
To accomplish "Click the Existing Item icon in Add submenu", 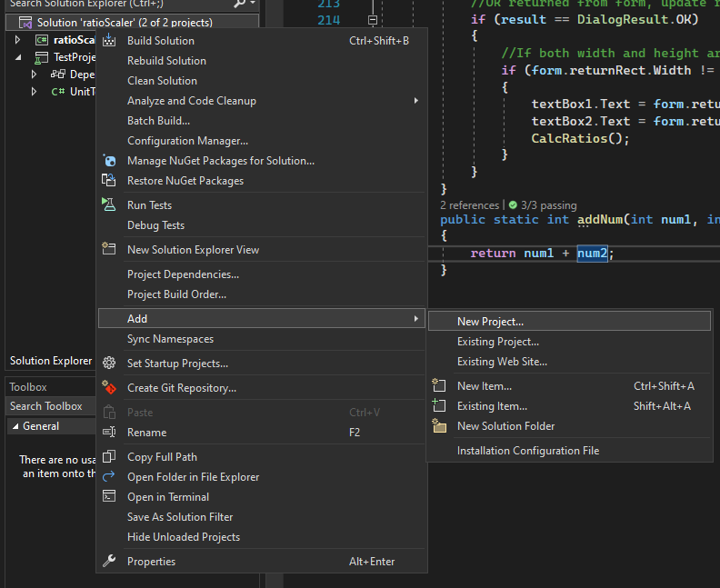I will click(439, 405).
